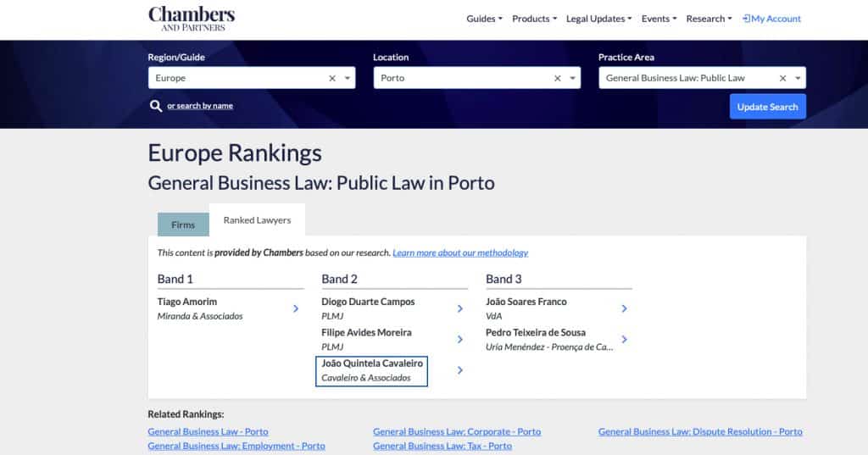Screen dimensions: 868x455
Task: Open 'Learn more about our methodology' link
Action: pyautogui.click(x=460, y=252)
